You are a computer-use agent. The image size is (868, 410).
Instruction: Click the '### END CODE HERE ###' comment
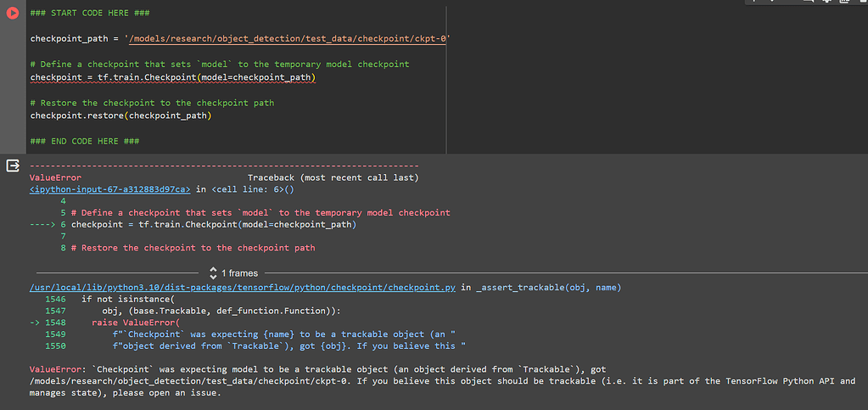[x=85, y=140]
